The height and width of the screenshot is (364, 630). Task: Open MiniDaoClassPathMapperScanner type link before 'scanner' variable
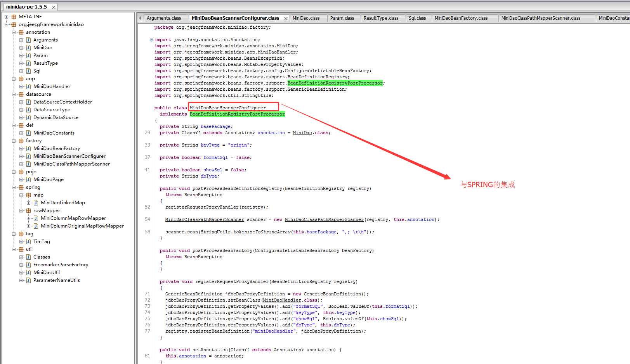[x=205, y=219]
